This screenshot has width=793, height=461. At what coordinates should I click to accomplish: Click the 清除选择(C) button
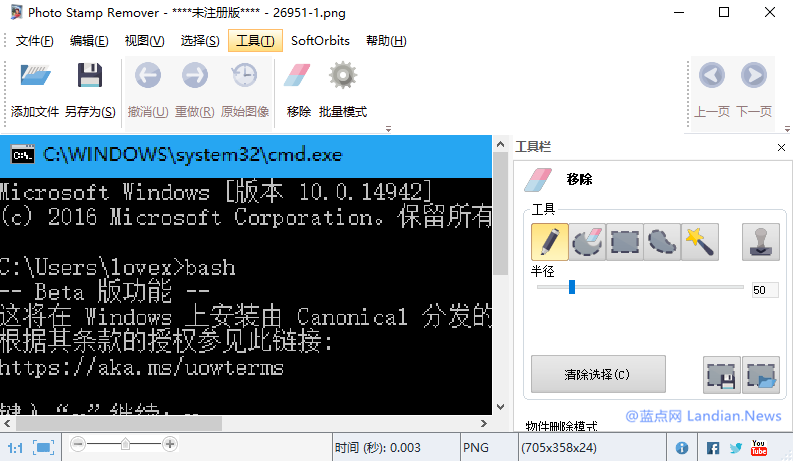(598, 375)
